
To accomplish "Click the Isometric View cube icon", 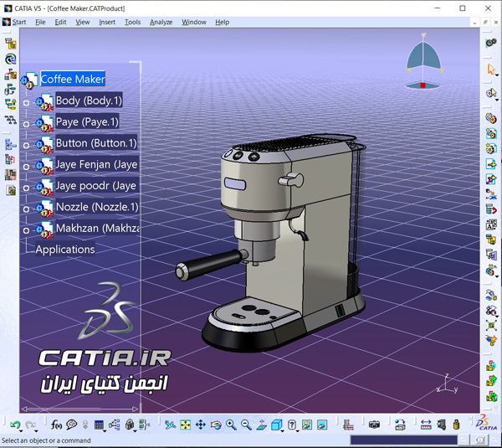I will tap(276, 425).
